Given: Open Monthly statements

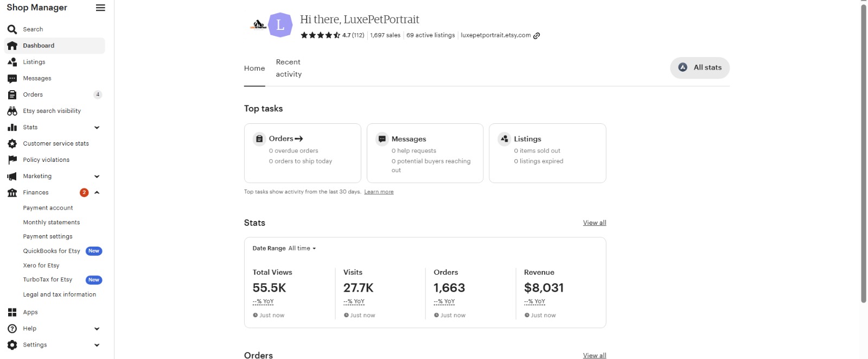Looking at the screenshot, I should coord(52,222).
